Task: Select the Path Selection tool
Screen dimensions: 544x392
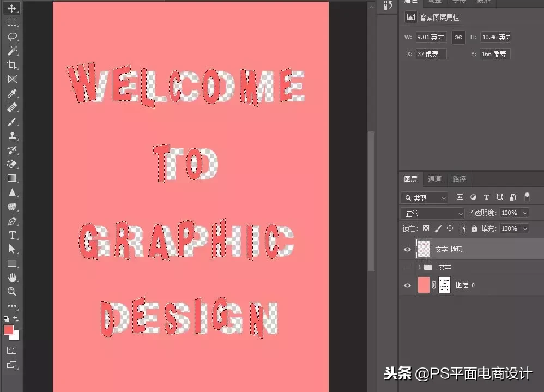Action: click(x=12, y=249)
